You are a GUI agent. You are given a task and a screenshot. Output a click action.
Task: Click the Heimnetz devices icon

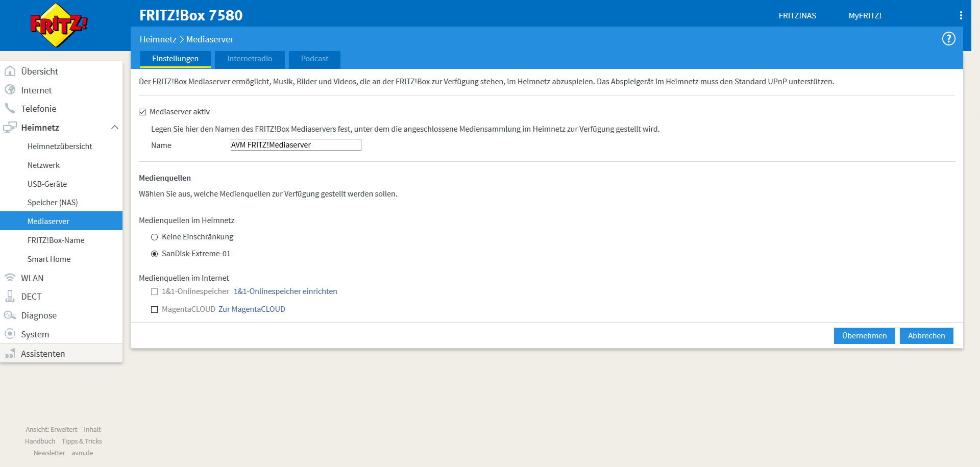tap(10, 127)
